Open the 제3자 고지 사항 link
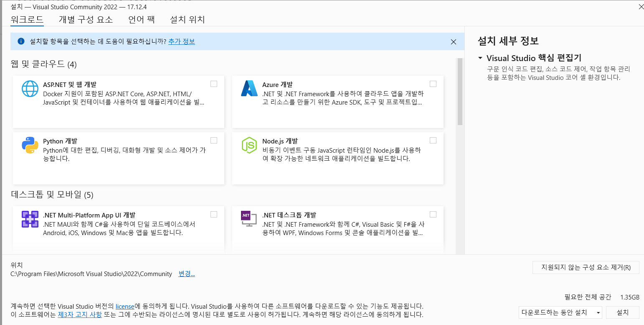The width and height of the screenshot is (644, 325). (80, 315)
